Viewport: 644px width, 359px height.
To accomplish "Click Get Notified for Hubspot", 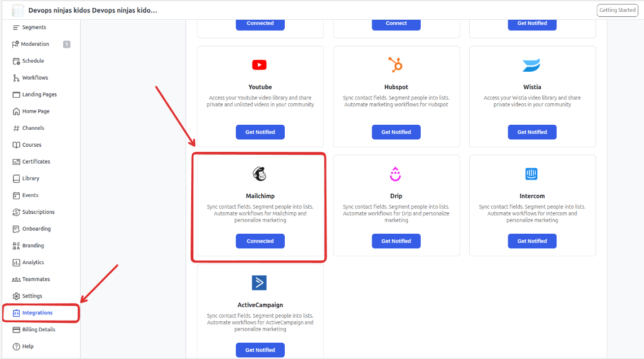I will [x=396, y=132].
